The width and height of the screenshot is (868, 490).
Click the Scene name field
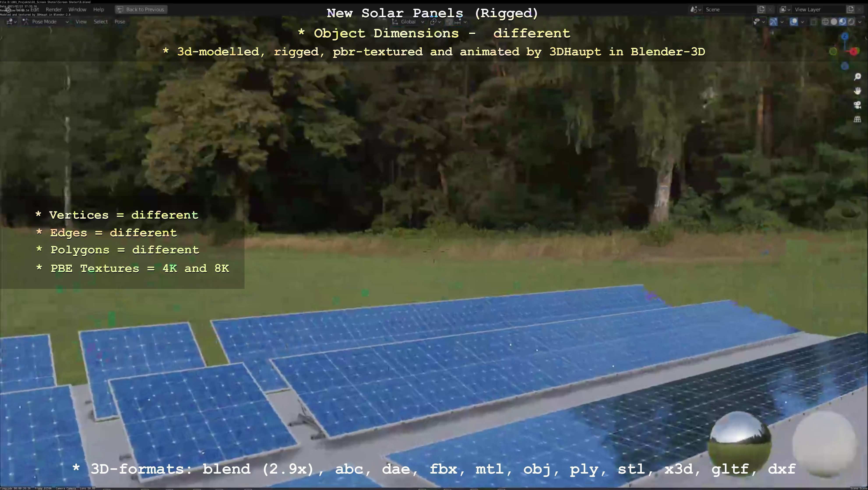click(x=729, y=9)
